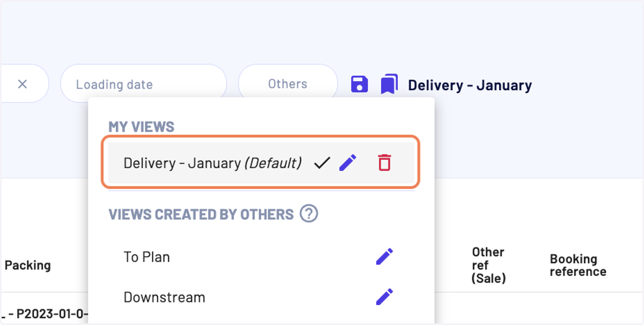This screenshot has height=325, width=644.
Task: Click the VIEWS CREATED BY OTHERS heading
Action: pos(201,214)
